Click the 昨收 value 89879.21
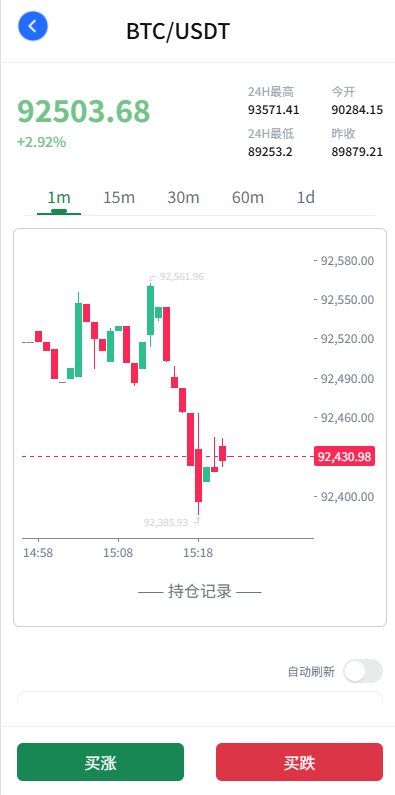 pyautogui.click(x=357, y=152)
